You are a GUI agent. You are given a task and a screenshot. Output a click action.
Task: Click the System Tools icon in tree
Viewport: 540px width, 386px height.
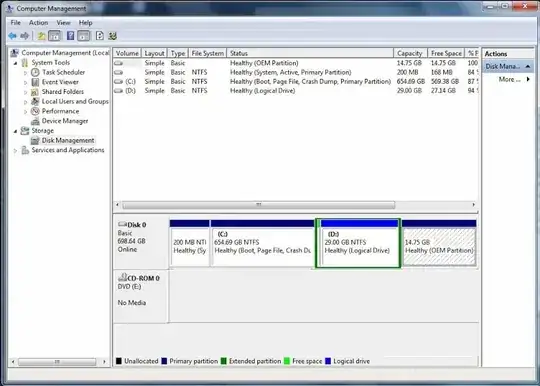coord(25,63)
